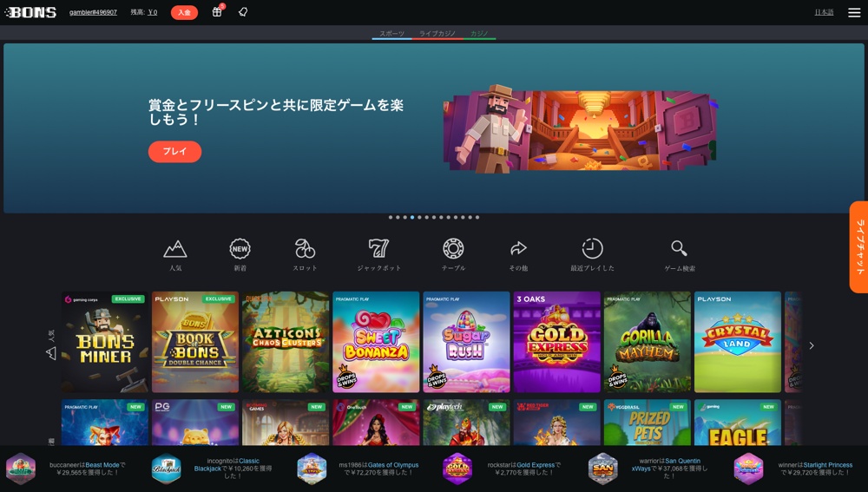Open the gift box bonuses icon
Screen dimensions: 868x492
[x=217, y=12]
